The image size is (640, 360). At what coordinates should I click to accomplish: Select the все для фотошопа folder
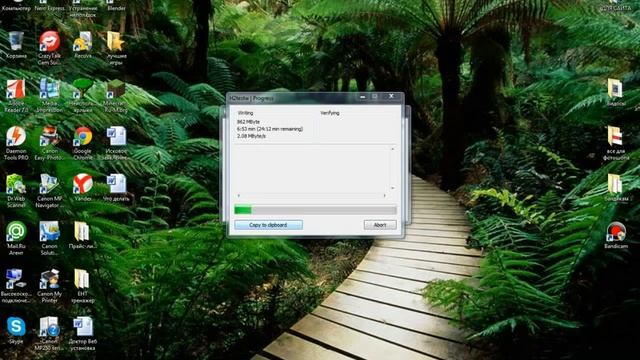tap(616, 143)
